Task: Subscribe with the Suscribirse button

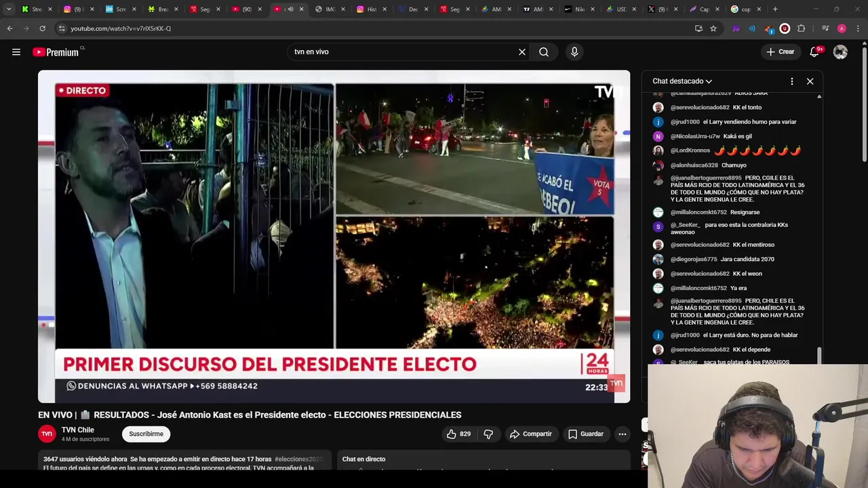Action: 146,434
